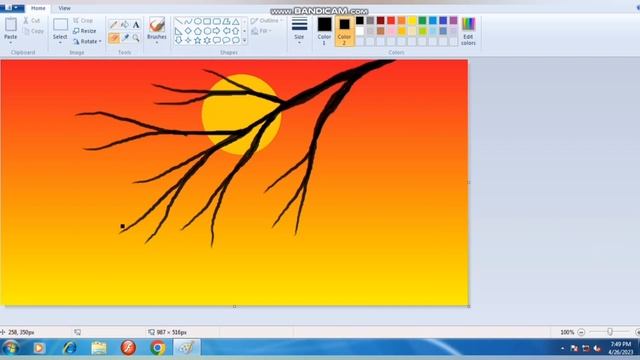Choose the Polygon shape
Screen dimensions: 640x360
pyautogui.click(x=226, y=21)
